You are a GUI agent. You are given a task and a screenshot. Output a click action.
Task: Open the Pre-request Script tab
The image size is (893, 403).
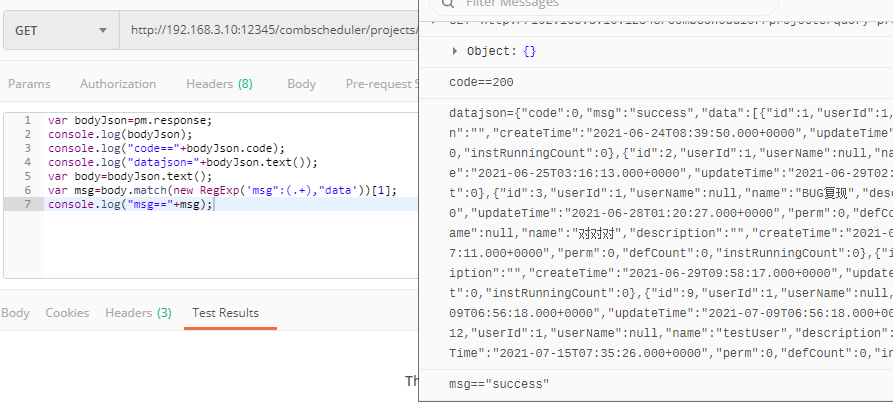point(382,84)
